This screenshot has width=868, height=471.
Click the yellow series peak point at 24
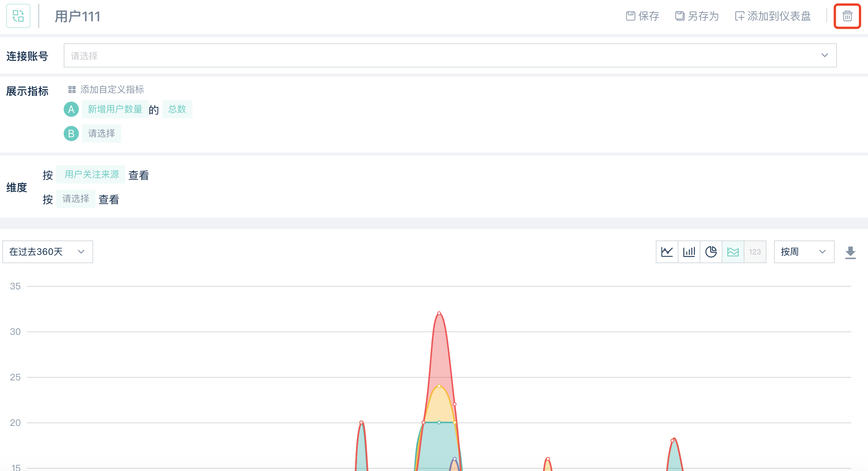(x=439, y=386)
